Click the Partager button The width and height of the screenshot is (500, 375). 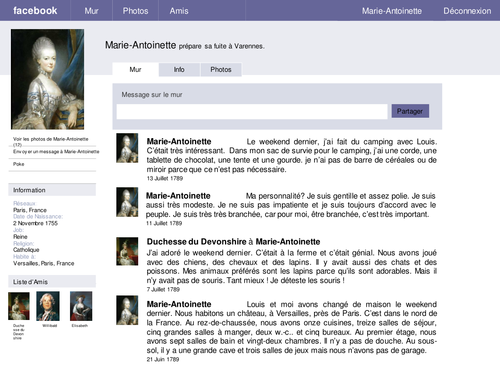pos(410,111)
